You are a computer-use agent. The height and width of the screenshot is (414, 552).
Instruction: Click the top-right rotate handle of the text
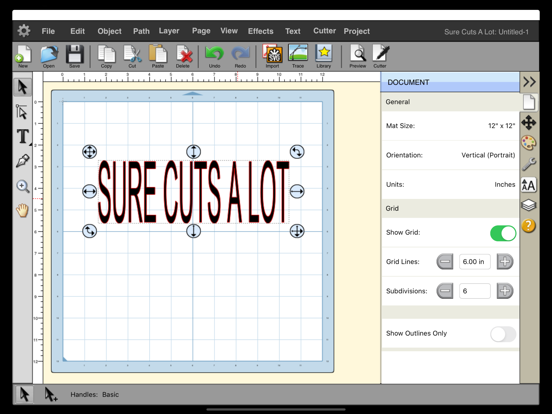297,152
